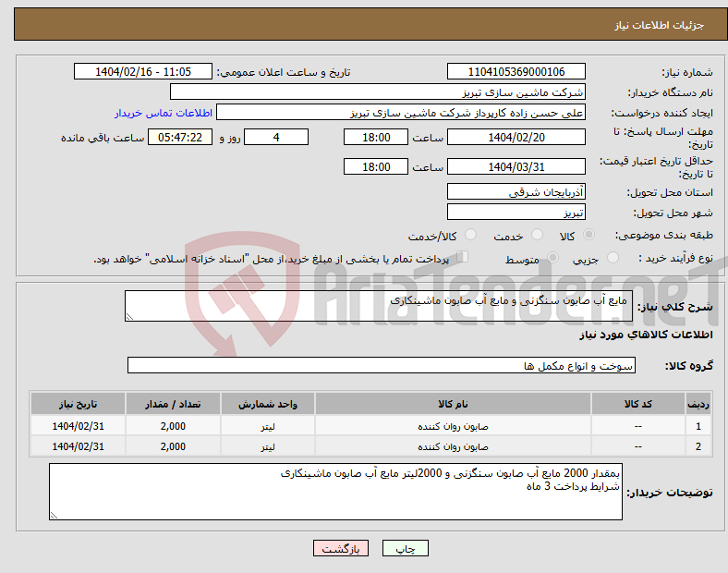Select the خدمت radio button
Viewport: 728px width, 573px height.
pos(537,235)
